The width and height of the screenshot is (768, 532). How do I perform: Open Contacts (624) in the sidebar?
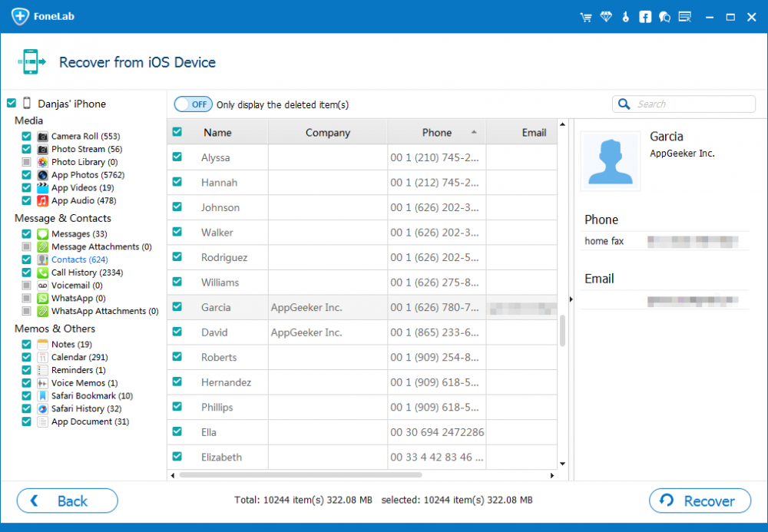pos(79,259)
